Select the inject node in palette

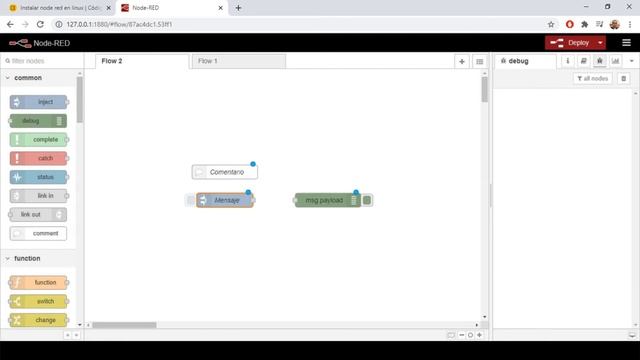pyautogui.click(x=39, y=102)
